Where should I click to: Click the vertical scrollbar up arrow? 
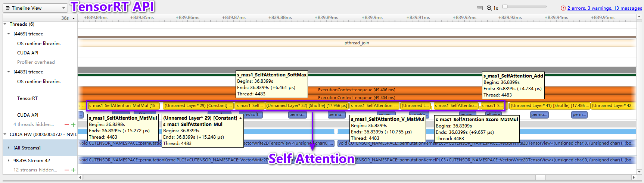click(640, 17)
